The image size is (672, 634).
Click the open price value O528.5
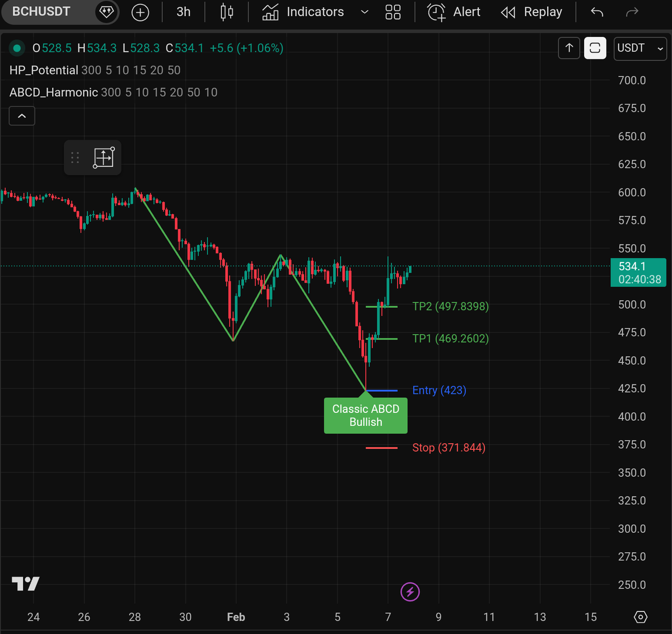(x=52, y=48)
